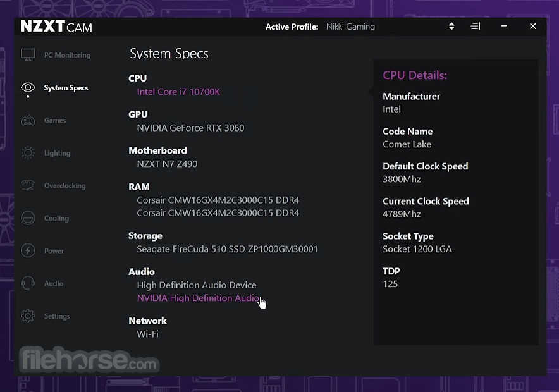This screenshot has height=392, width=559.
Task: Select NZXT N7 Z490 motherboard entry
Action: click(167, 164)
